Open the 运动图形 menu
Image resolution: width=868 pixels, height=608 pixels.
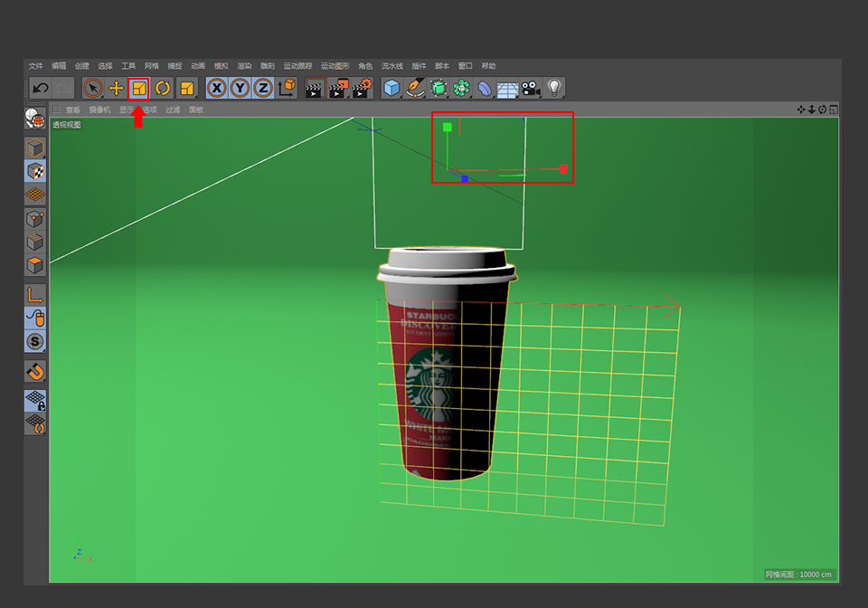[335, 66]
